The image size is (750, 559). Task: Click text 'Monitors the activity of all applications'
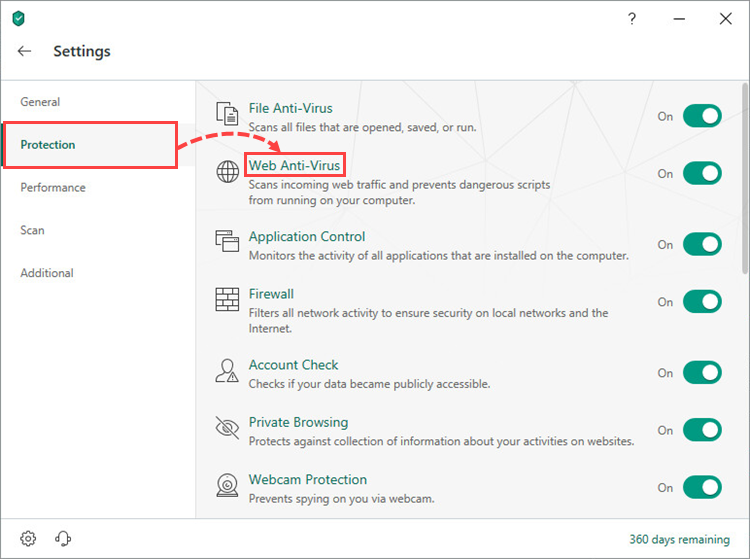[x=439, y=256]
